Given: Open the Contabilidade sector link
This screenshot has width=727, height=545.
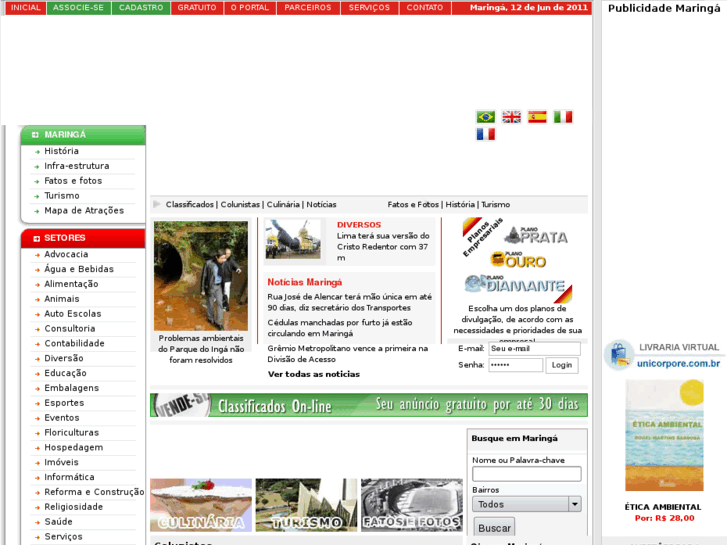Looking at the screenshot, I should pyautogui.click(x=75, y=343).
